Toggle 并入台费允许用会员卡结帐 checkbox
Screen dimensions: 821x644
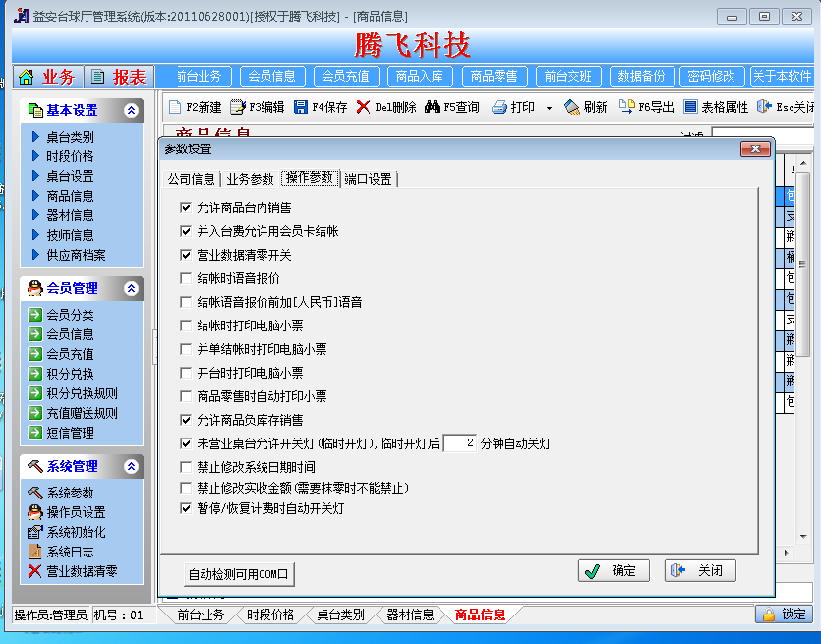[186, 231]
